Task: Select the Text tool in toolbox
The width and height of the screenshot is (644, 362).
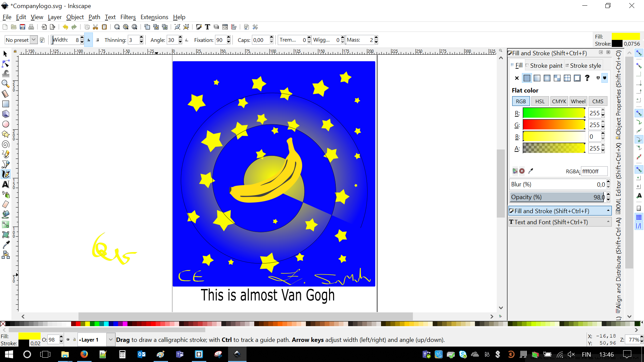Action: [x=5, y=184]
